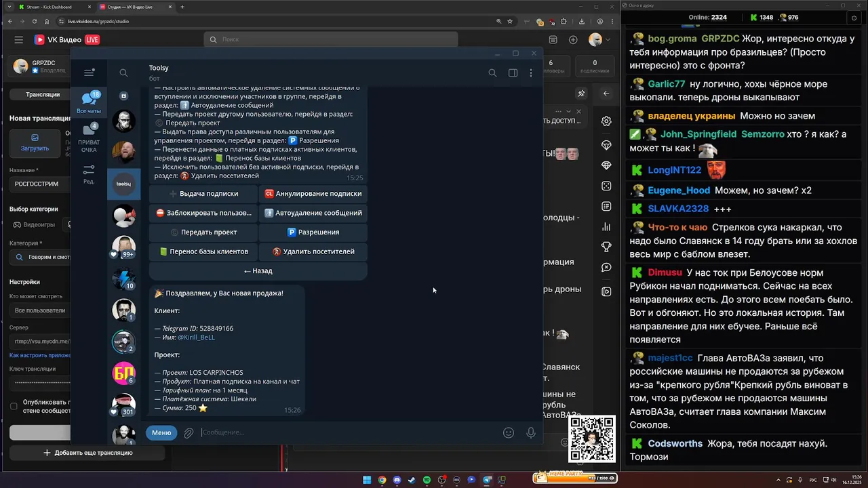Attach a file with paperclip icon
This screenshot has width=868, height=488.
pyautogui.click(x=189, y=432)
